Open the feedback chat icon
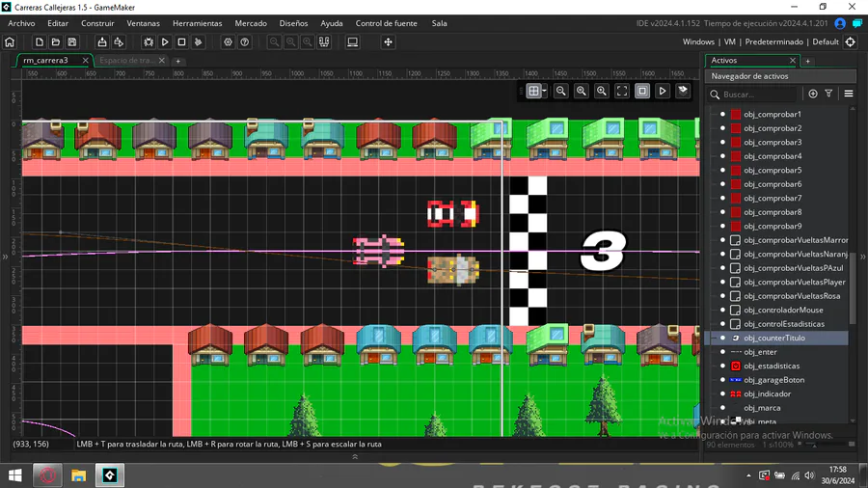 tap(857, 23)
